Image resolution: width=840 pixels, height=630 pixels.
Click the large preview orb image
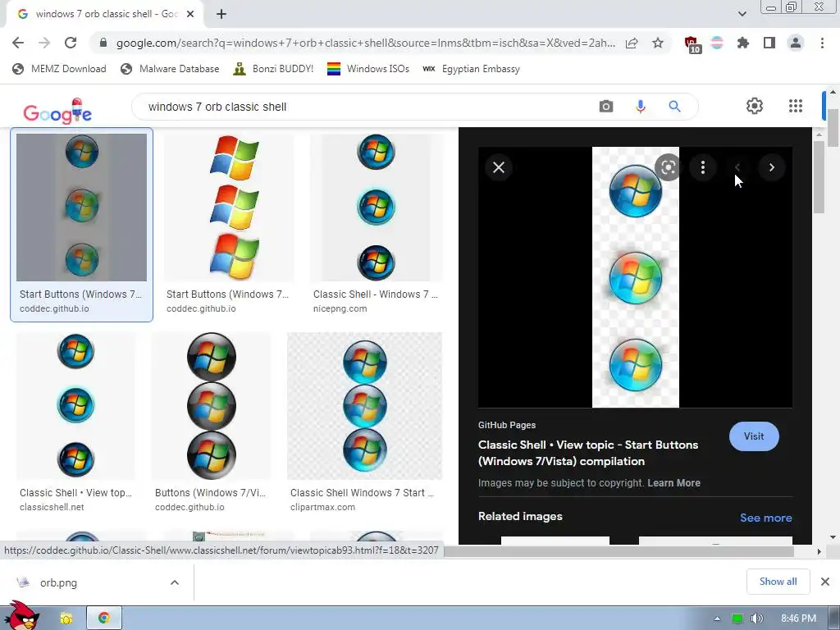[x=636, y=277]
